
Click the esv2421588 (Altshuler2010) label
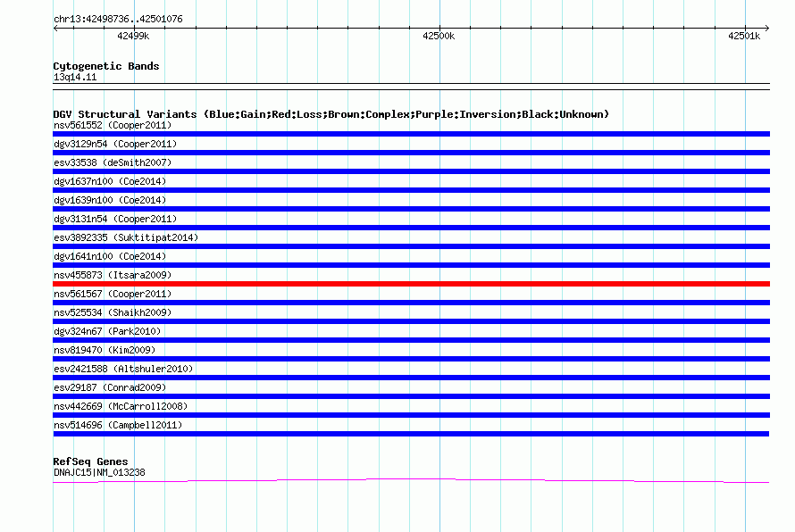(123, 369)
